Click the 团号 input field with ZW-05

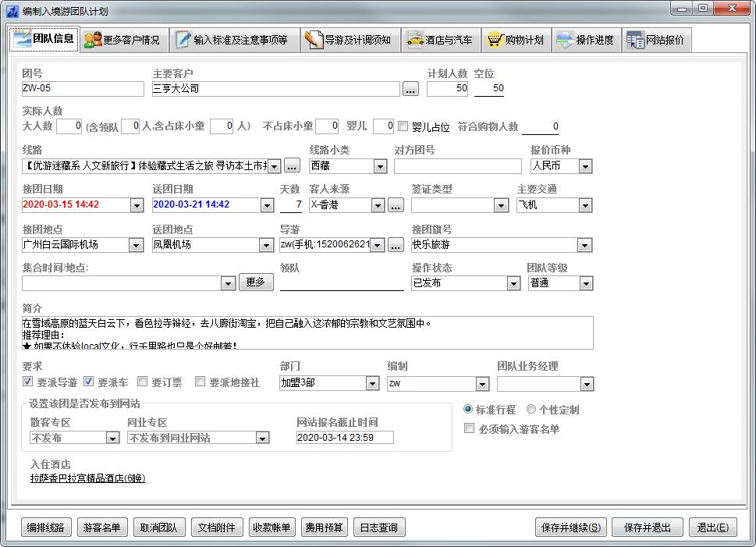(83, 88)
